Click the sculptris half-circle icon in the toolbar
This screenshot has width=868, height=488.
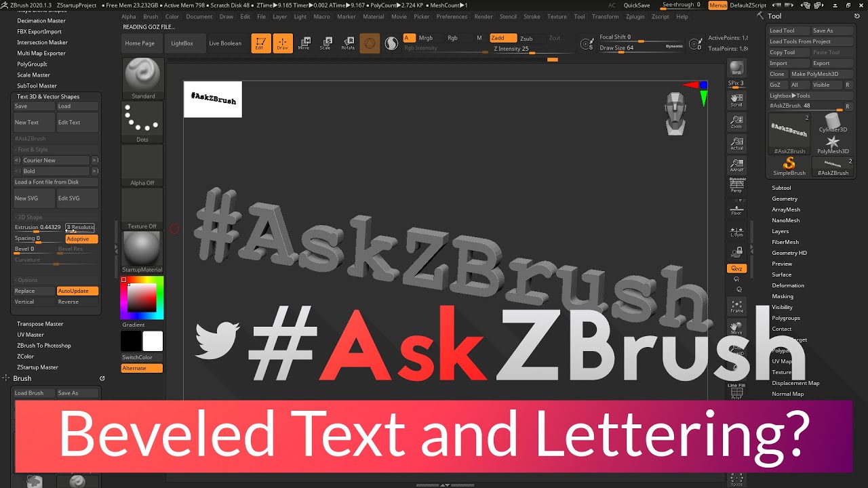391,43
